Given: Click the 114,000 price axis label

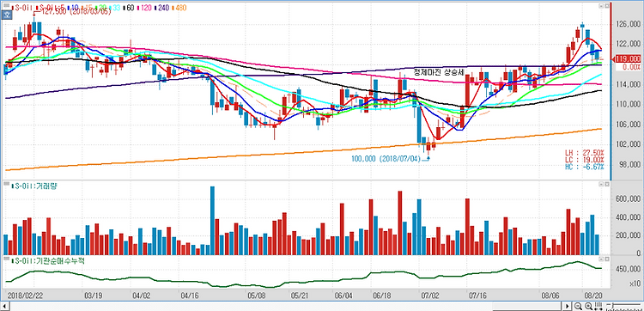Looking at the screenshot, I should click(628, 84).
